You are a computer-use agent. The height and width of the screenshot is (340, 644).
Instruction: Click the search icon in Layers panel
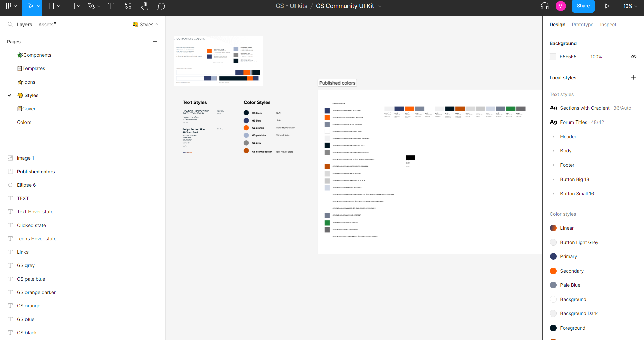click(x=10, y=25)
